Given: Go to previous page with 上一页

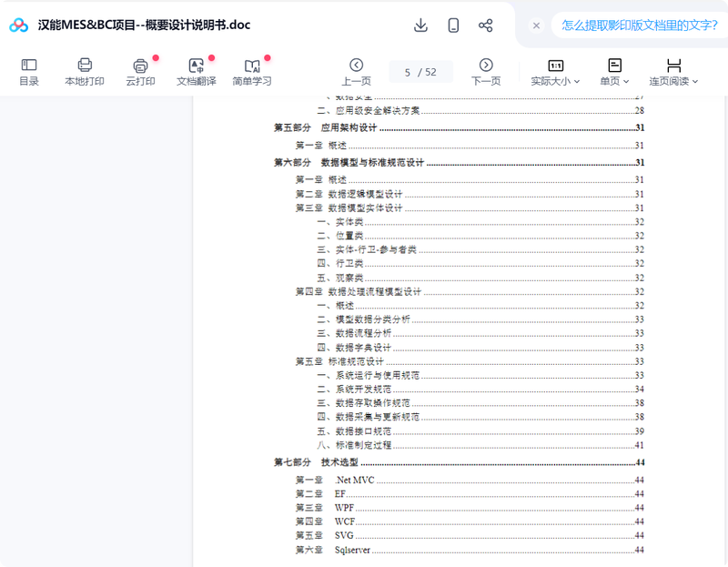Looking at the screenshot, I should [356, 73].
